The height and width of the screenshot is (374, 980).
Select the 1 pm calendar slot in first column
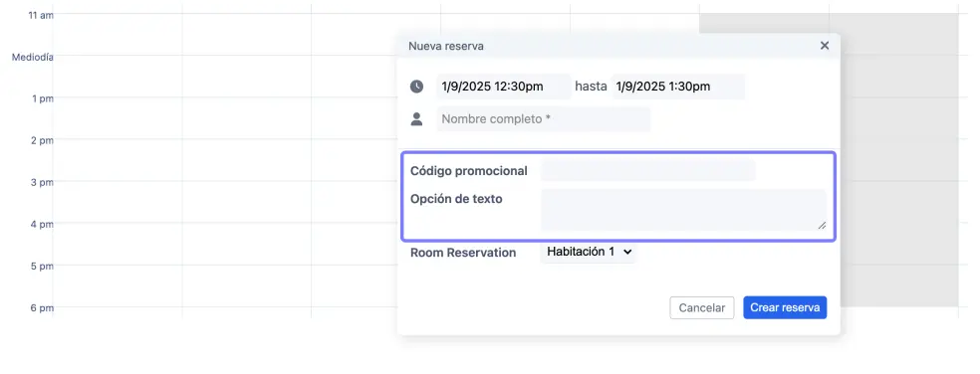coord(118,117)
